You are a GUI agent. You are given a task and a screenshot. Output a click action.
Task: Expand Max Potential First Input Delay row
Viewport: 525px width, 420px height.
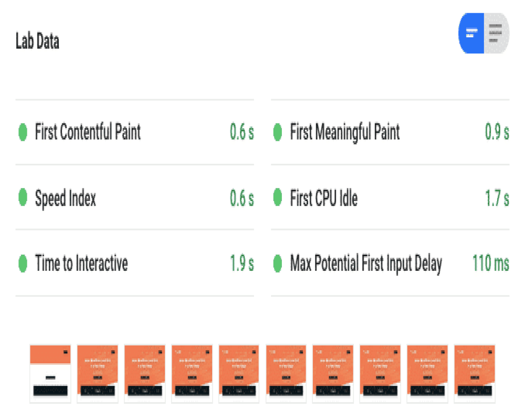tap(390, 263)
